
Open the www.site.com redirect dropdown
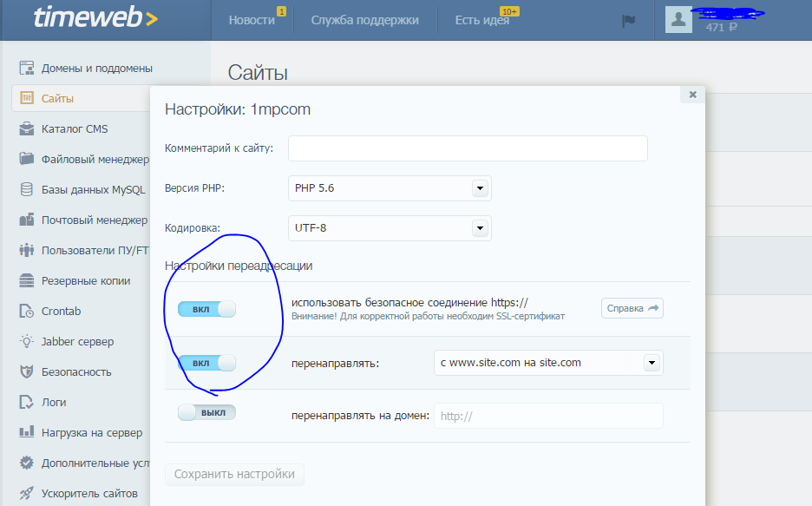click(548, 363)
